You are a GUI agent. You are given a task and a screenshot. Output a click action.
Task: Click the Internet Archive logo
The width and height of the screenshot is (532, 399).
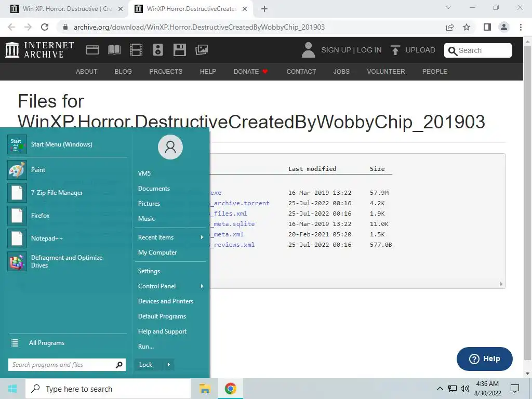(x=39, y=50)
